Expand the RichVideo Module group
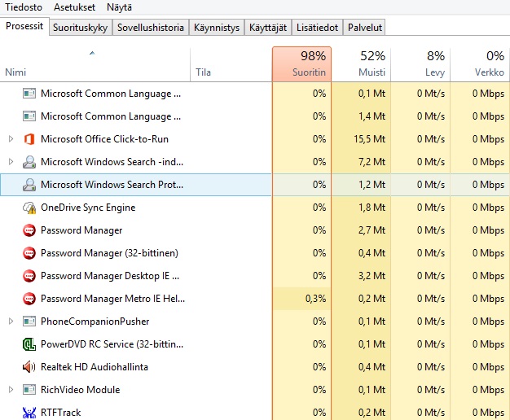Viewport: 510px width, 420px height. (x=11, y=389)
